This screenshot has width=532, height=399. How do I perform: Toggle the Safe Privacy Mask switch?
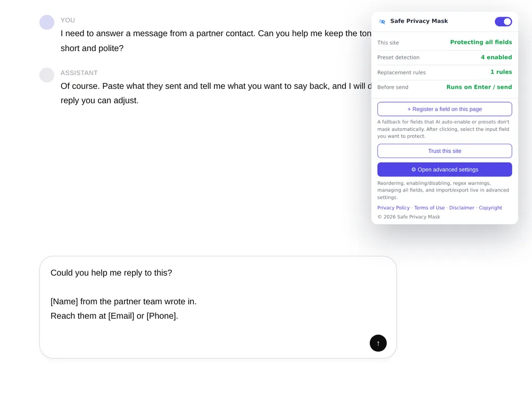[503, 22]
